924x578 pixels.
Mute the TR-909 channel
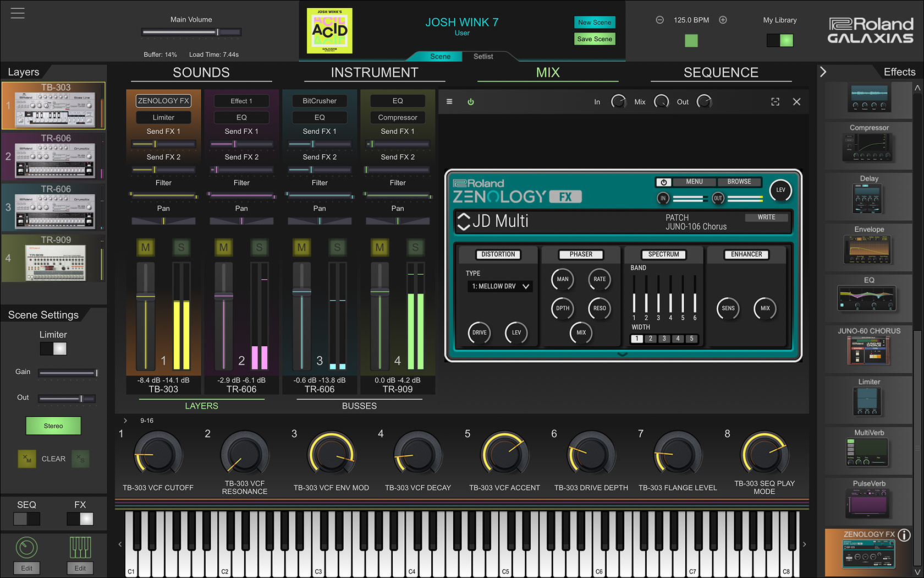(x=380, y=247)
